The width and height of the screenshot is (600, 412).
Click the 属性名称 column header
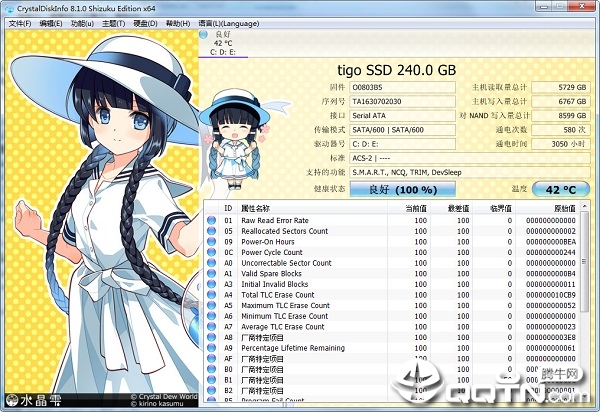pyautogui.click(x=313, y=208)
